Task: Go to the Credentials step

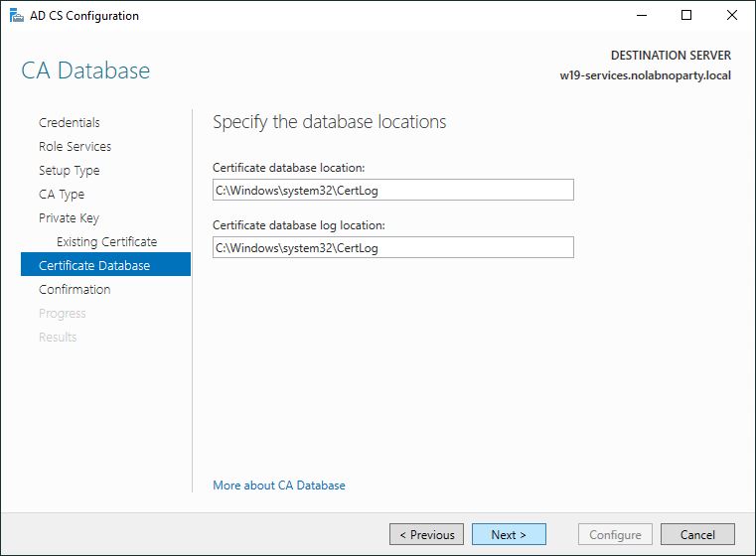Action: (x=69, y=123)
